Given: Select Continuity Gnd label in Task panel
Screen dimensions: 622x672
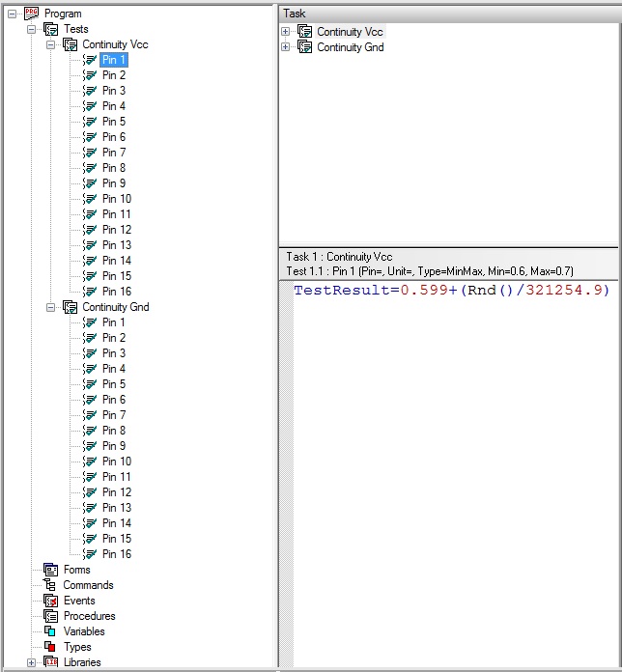Looking at the screenshot, I should [351, 47].
